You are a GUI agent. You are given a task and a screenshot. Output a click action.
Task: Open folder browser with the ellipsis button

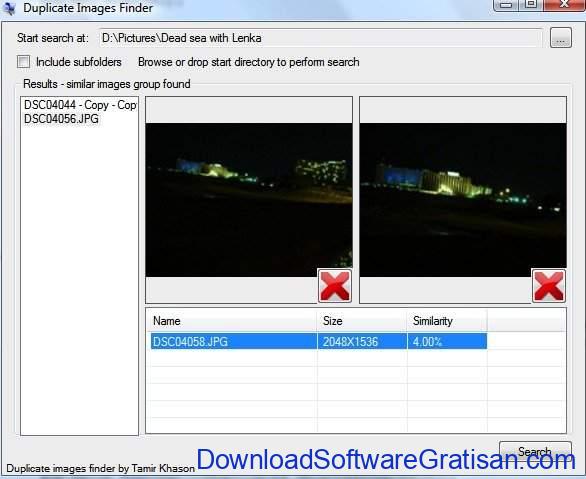pyautogui.click(x=561, y=38)
